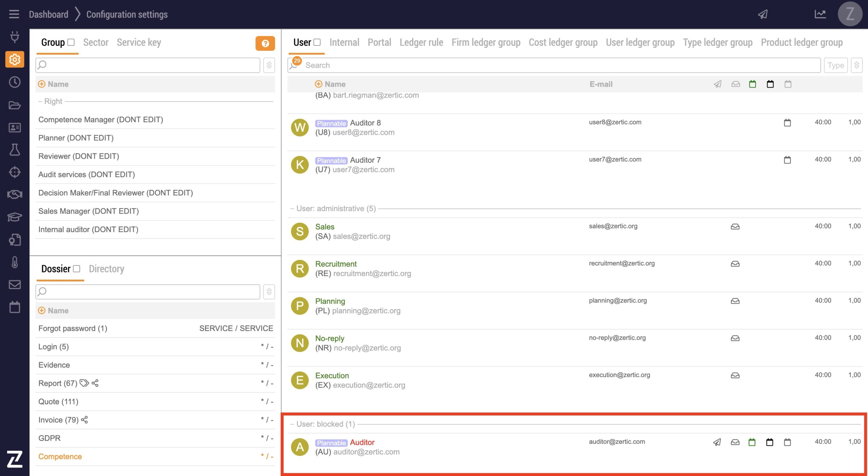Open the Recruitment user entry
868x476 pixels.
coord(336,264)
